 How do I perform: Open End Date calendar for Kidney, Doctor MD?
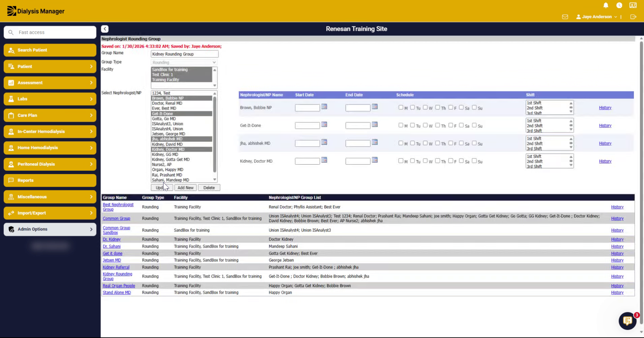tap(375, 160)
